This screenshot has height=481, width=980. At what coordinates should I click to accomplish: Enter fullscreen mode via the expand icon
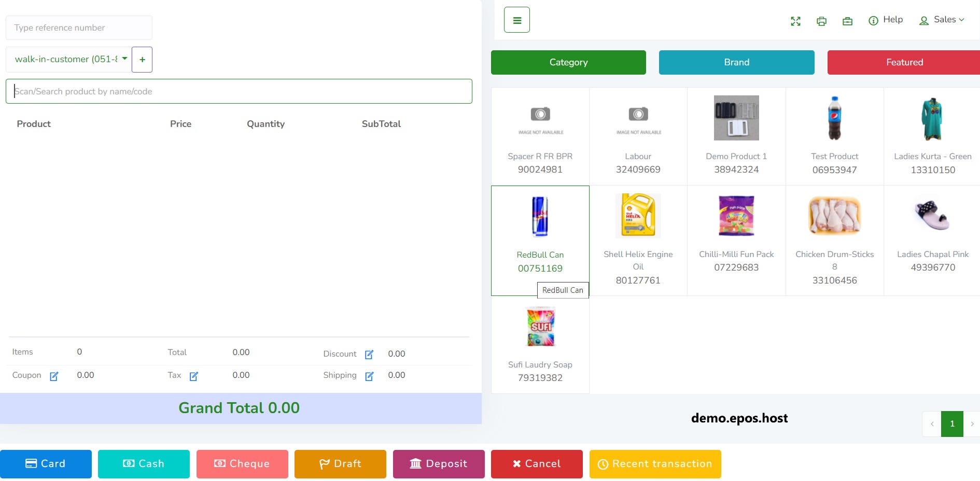(x=796, y=21)
